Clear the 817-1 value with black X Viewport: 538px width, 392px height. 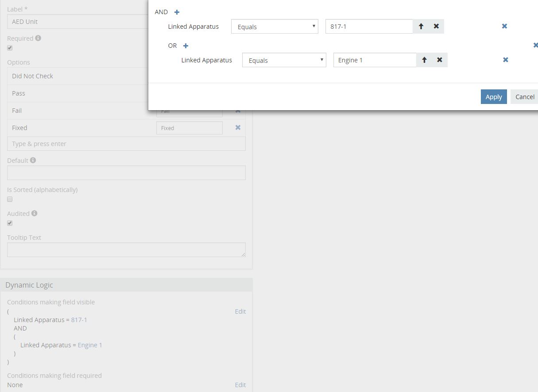click(x=436, y=27)
